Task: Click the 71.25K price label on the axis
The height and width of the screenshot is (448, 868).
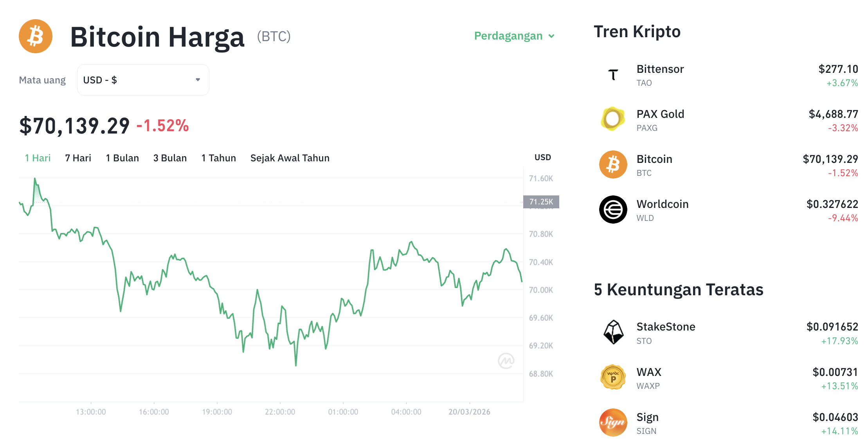Action: 542,201
